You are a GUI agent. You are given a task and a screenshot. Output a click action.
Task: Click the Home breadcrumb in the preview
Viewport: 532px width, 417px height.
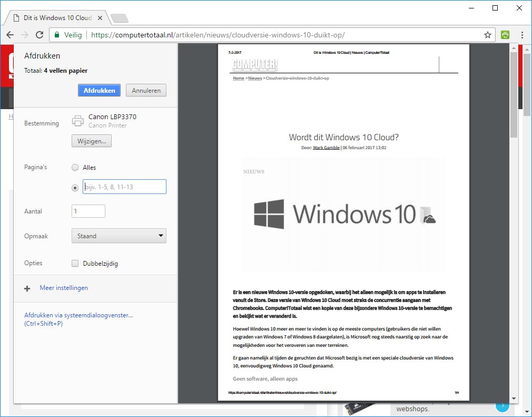tap(239, 78)
